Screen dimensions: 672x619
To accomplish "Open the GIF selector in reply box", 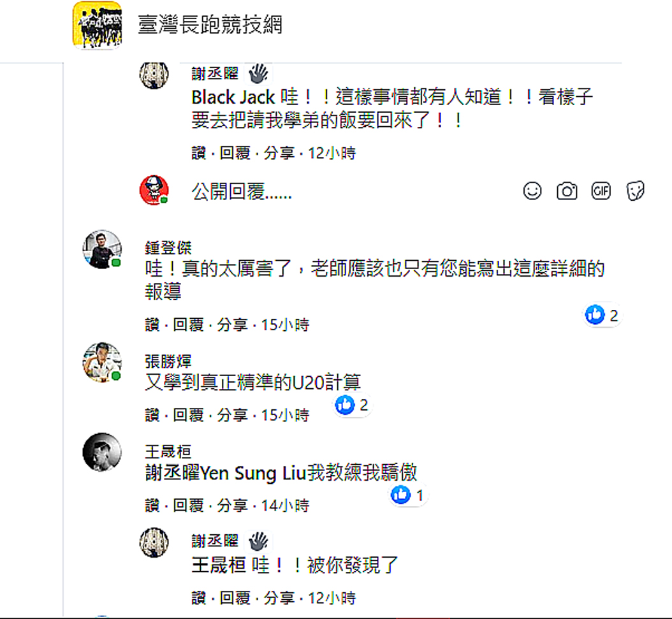I will click(601, 191).
